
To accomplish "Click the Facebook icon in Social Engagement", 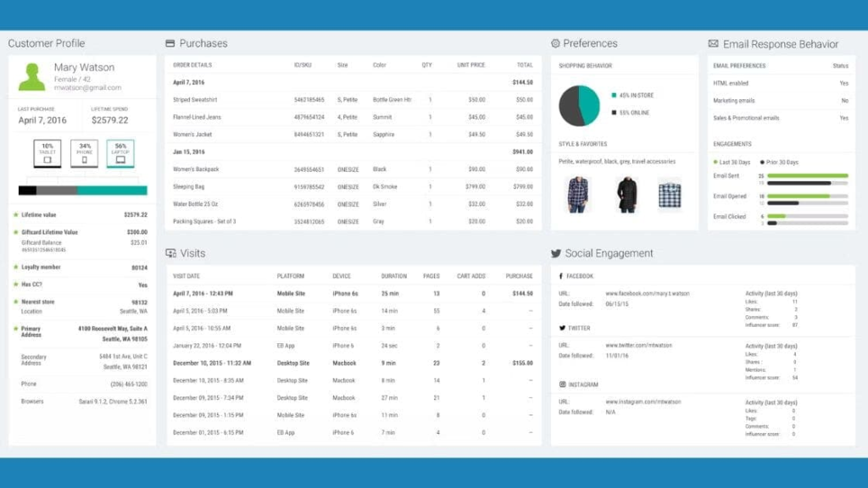I will click(561, 276).
